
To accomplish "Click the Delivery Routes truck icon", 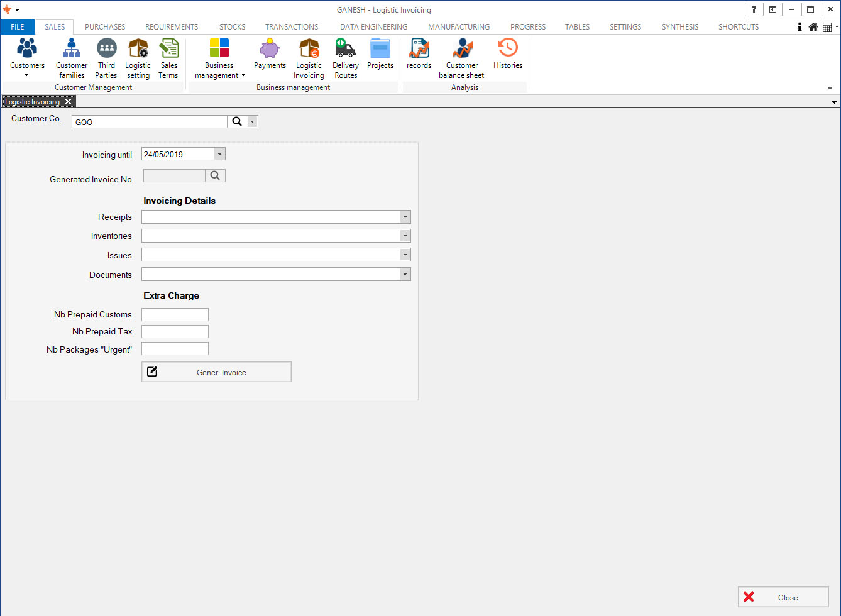I will [345, 49].
